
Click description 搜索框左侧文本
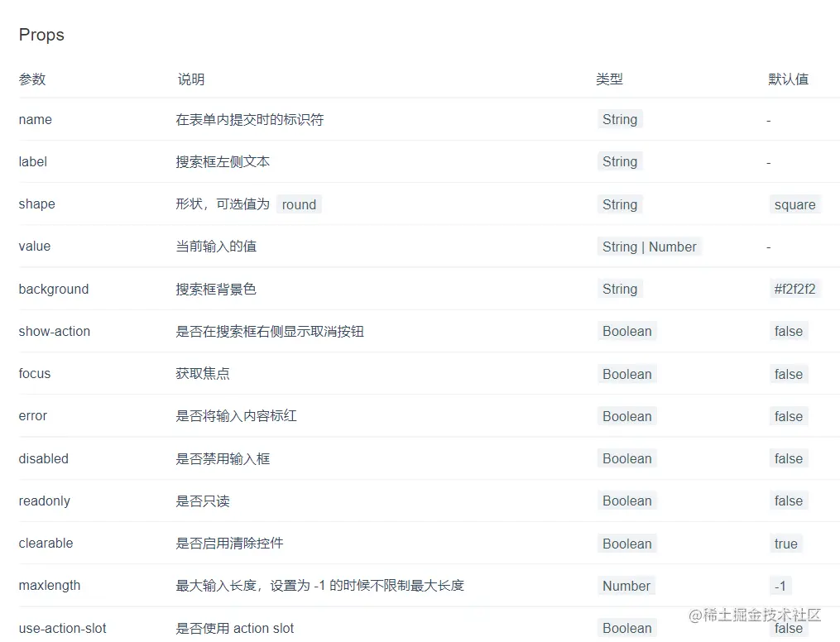pos(223,161)
